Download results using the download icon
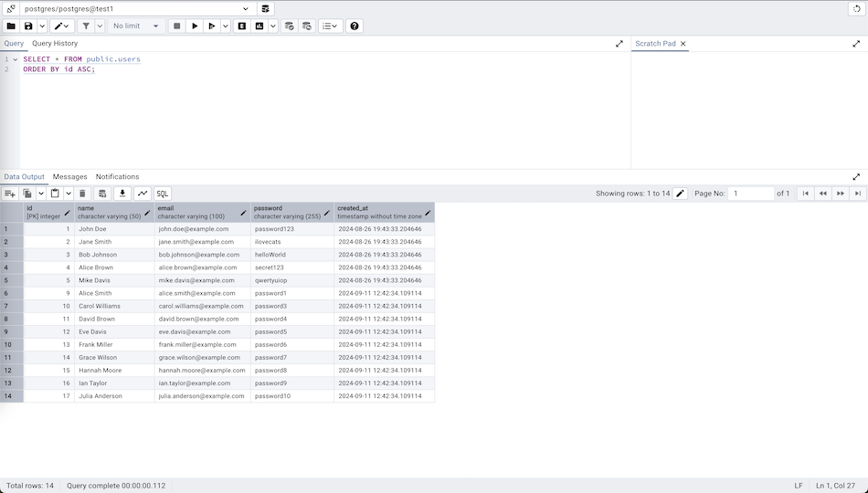Screen dimensions: 868x493 pos(122,194)
